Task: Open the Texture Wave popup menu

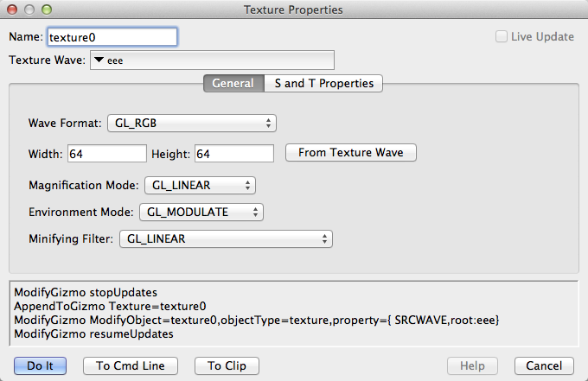Action: coord(212,60)
